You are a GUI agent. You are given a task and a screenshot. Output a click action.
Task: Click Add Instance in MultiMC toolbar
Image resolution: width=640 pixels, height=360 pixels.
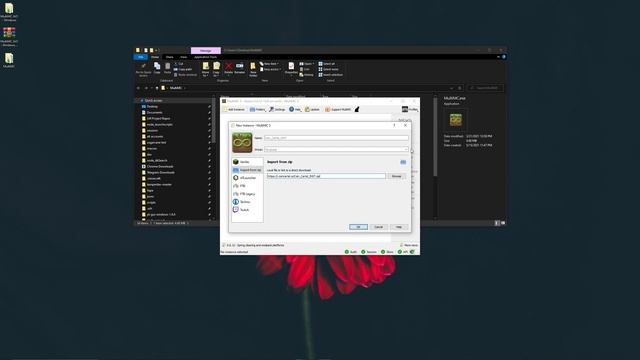(234, 109)
